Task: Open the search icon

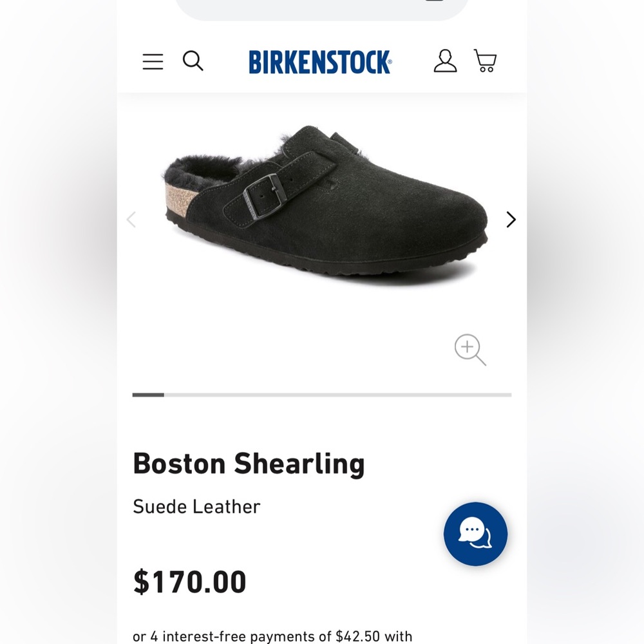Action: click(193, 61)
